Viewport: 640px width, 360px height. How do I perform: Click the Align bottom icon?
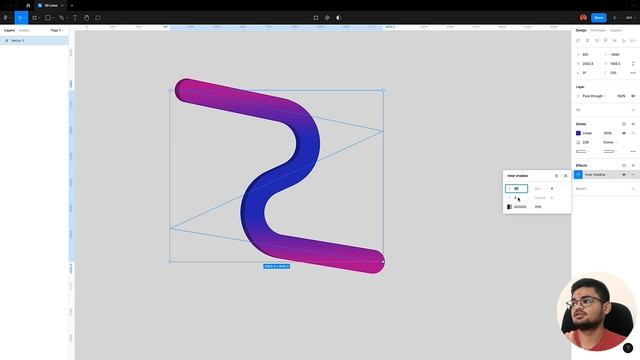pyautogui.click(x=624, y=40)
